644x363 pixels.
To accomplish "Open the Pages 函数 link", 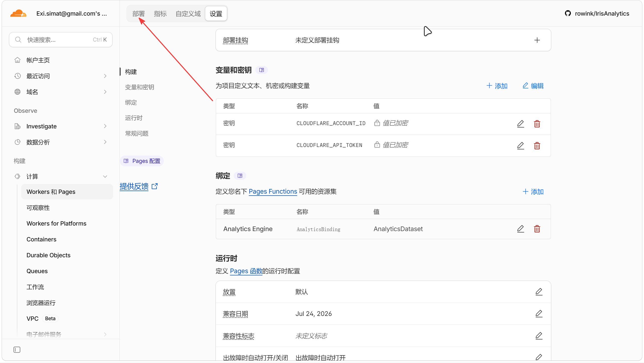I will click(246, 271).
